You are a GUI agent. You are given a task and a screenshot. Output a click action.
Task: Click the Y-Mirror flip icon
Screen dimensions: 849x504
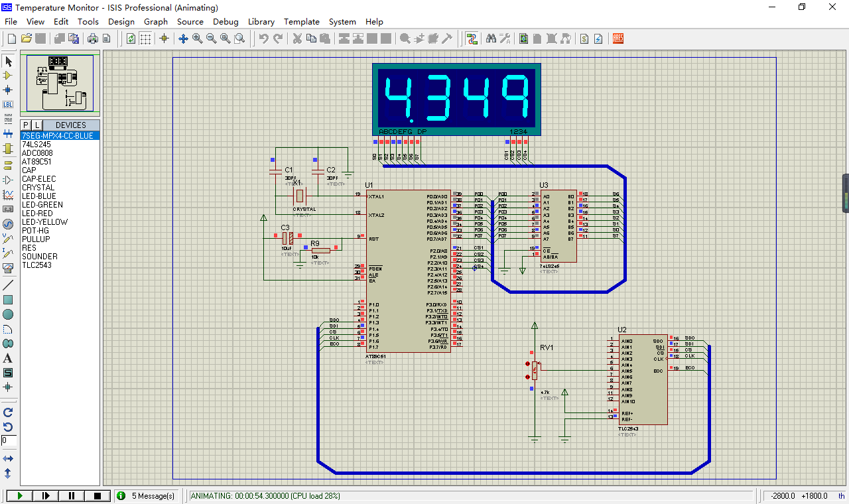point(9,473)
